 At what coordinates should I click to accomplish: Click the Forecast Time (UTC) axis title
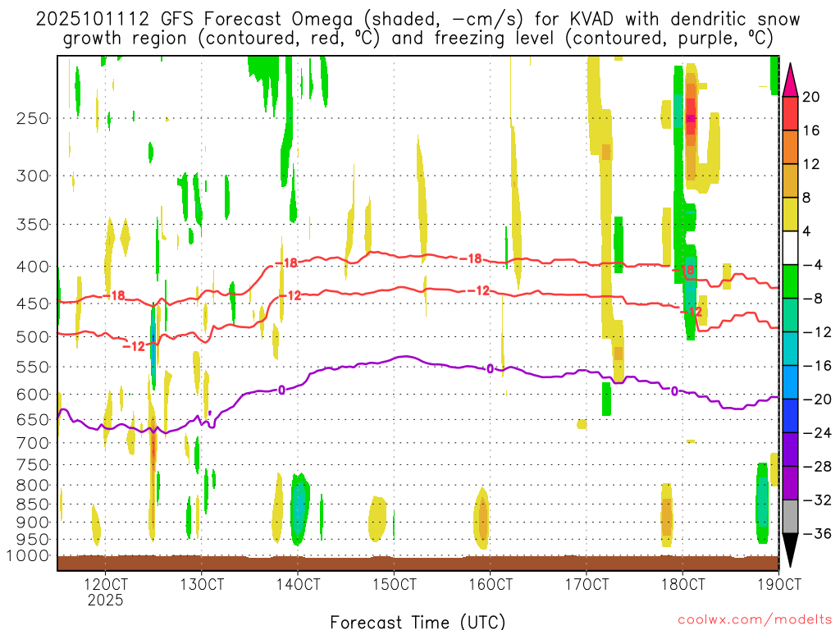pos(418,622)
